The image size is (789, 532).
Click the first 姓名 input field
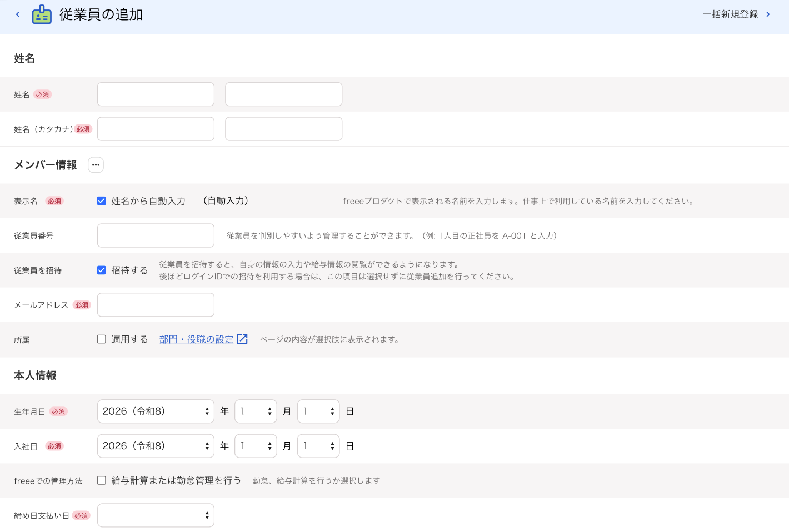coord(156,94)
